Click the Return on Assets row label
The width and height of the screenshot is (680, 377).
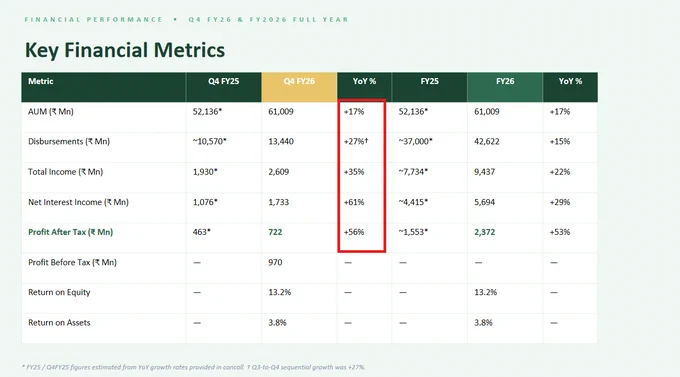click(x=59, y=323)
